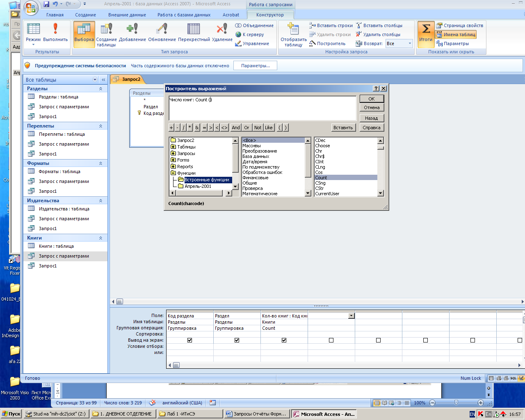Collapse the Форматы group
This screenshot has width=525, height=420.
[101, 163]
